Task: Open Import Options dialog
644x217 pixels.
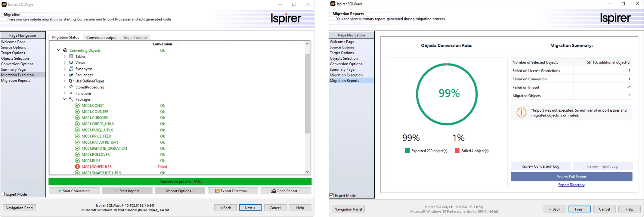Action: [x=180, y=191]
